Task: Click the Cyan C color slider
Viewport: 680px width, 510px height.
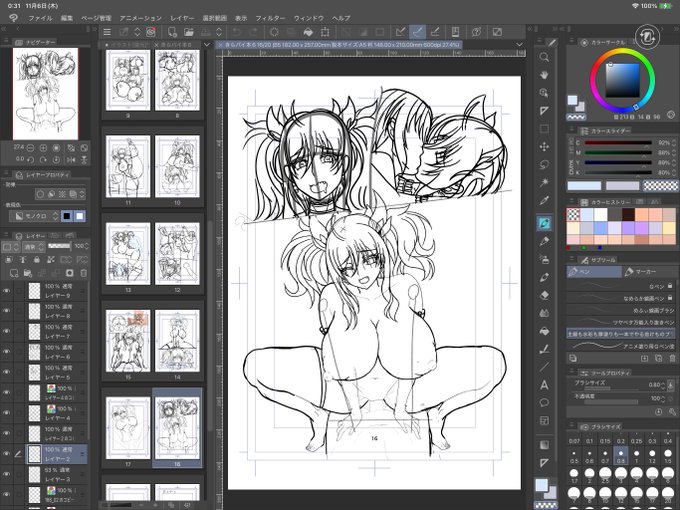Action: [x=618, y=143]
